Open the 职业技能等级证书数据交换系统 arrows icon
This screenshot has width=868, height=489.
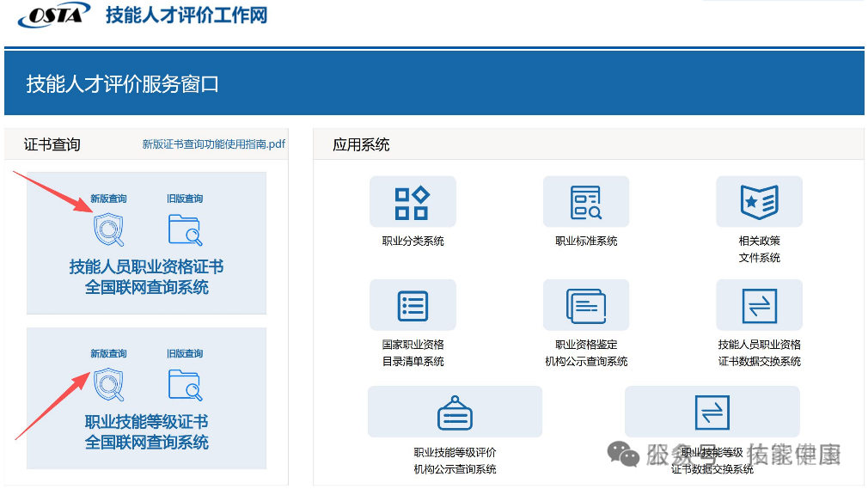[x=712, y=413]
